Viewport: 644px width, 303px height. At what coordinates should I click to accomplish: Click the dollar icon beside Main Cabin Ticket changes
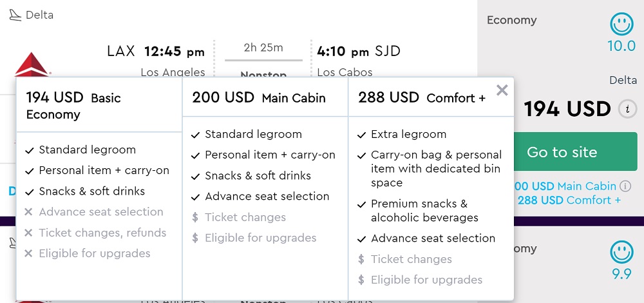pos(196,217)
